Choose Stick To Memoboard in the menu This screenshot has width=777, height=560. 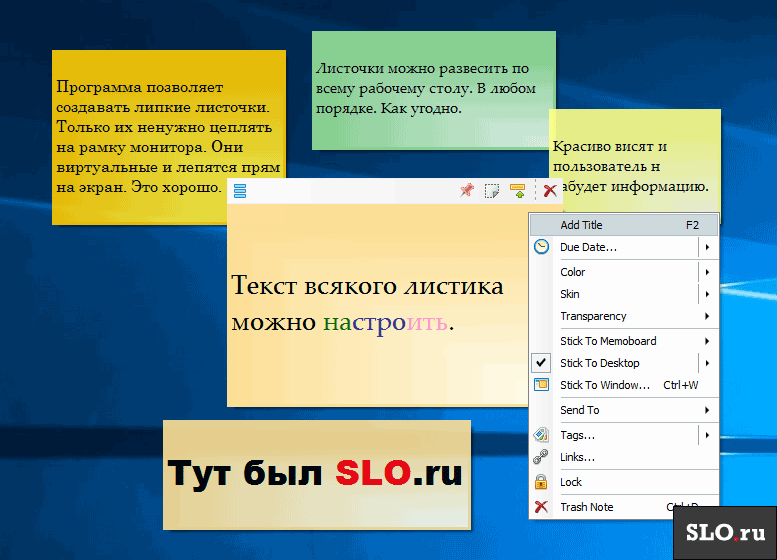click(624, 341)
